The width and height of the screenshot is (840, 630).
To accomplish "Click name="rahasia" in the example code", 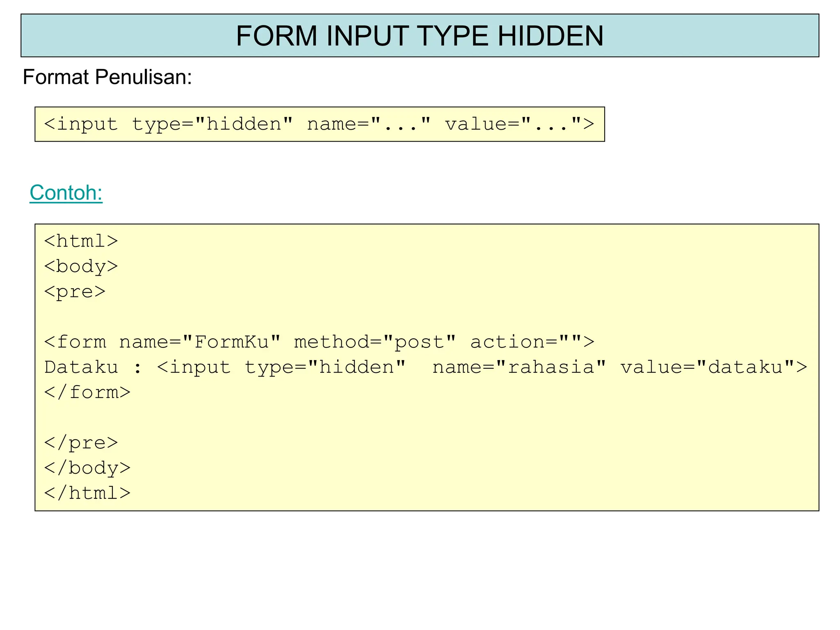I will tap(519, 367).
